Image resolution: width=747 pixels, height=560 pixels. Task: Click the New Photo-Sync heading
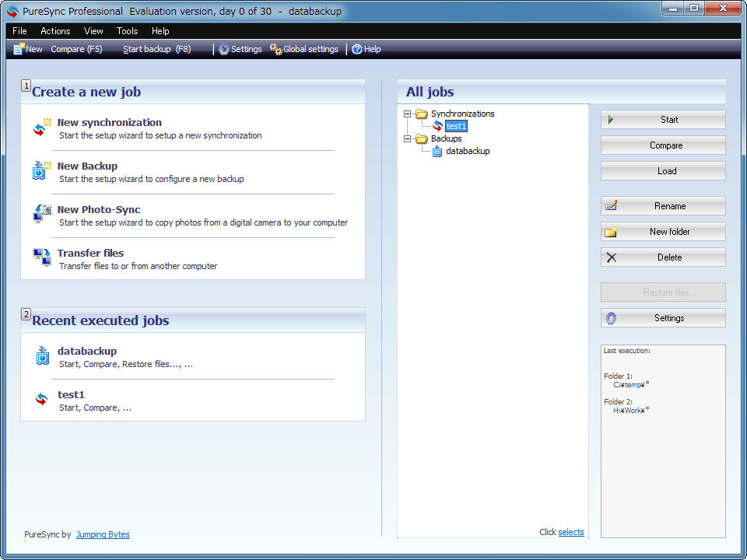(99, 209)
